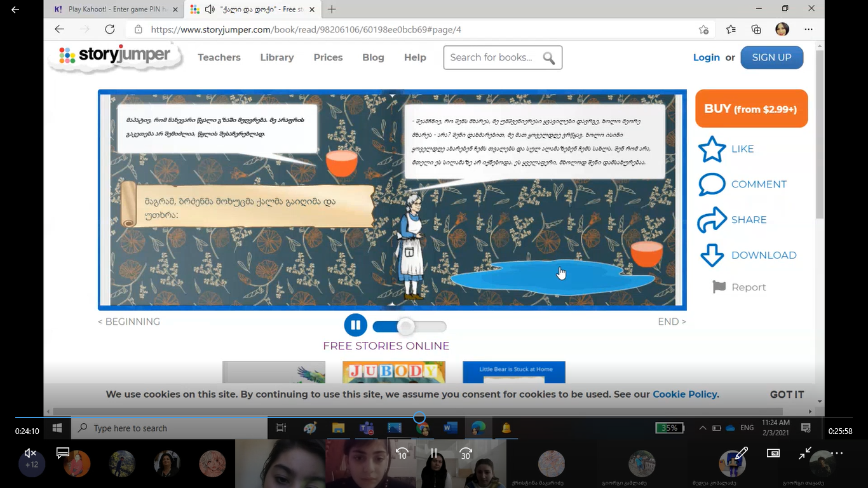The image size is (868, 488).
Task: Skip the recording forward 30 seconds
Action: coord(466,453)
